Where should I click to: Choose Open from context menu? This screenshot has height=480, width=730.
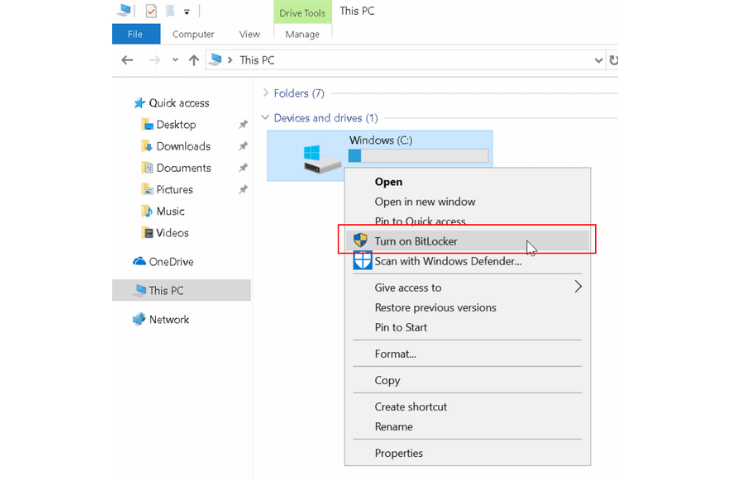click(x=467, y=182)
